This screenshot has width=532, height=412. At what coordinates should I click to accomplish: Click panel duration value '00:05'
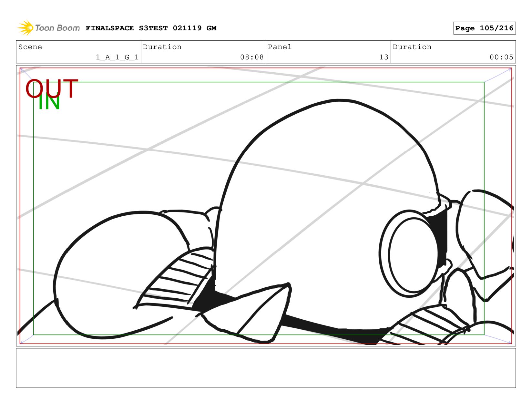[501, 57]
